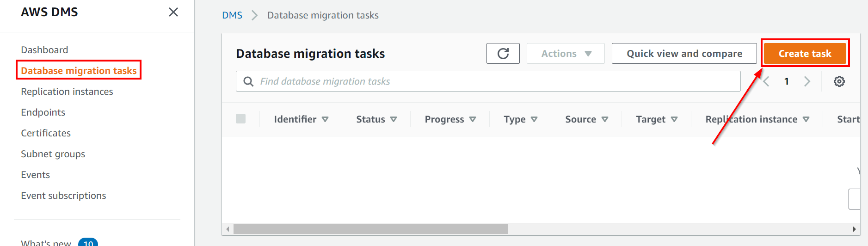Sort by Type column arrow

click(x=534, y=119)
